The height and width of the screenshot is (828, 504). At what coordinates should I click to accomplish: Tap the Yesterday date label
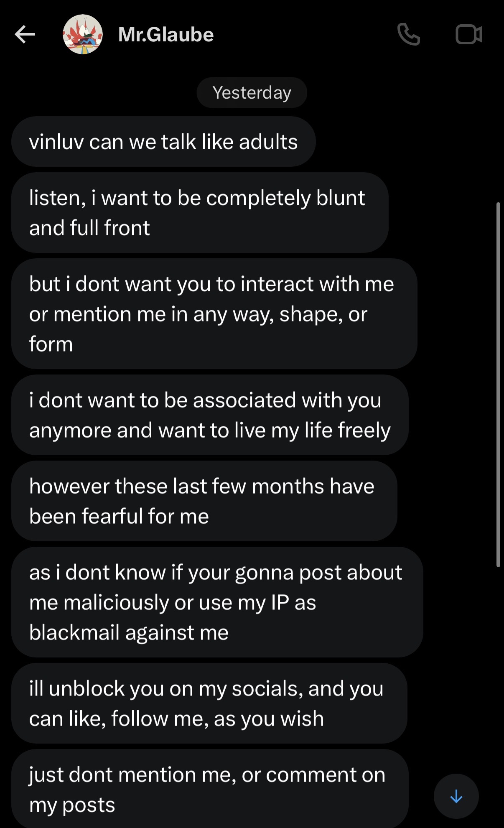pos(252,92)
